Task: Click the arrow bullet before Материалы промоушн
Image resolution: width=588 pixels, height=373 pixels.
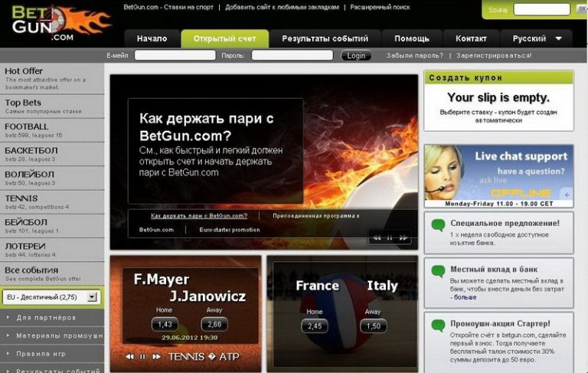Action: click(8, 335)
